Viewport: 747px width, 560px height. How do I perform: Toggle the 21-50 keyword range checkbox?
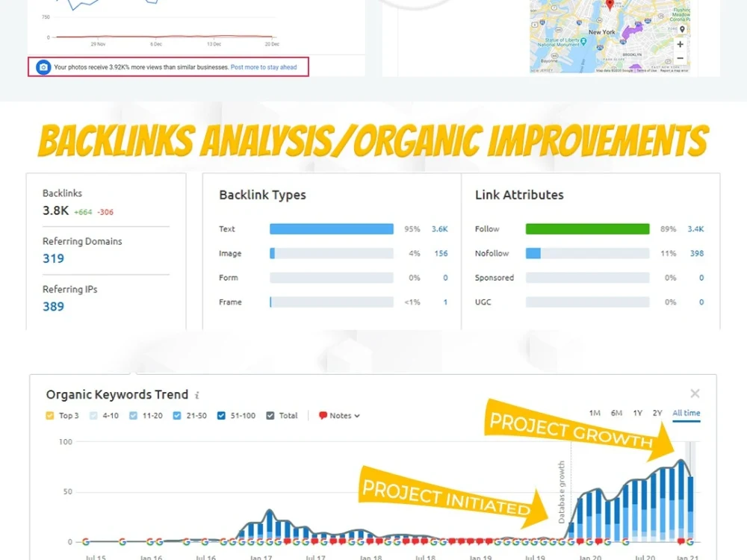tap(177, 415)
